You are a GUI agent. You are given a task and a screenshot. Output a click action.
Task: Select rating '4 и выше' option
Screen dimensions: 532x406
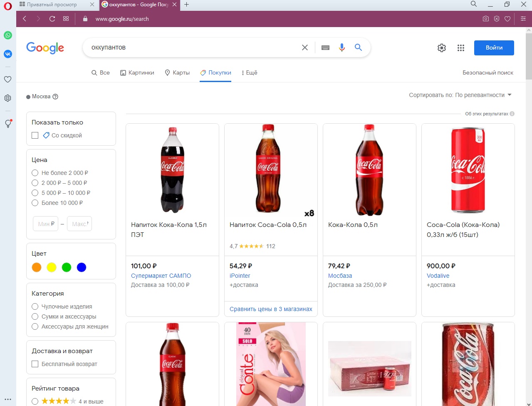(35, 401)
